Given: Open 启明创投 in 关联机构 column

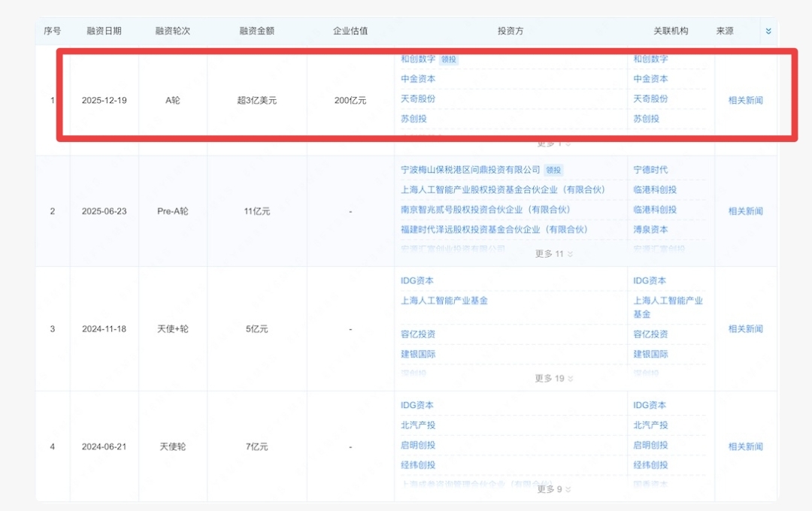Looking at the screenshot, I should coord(650,445).
